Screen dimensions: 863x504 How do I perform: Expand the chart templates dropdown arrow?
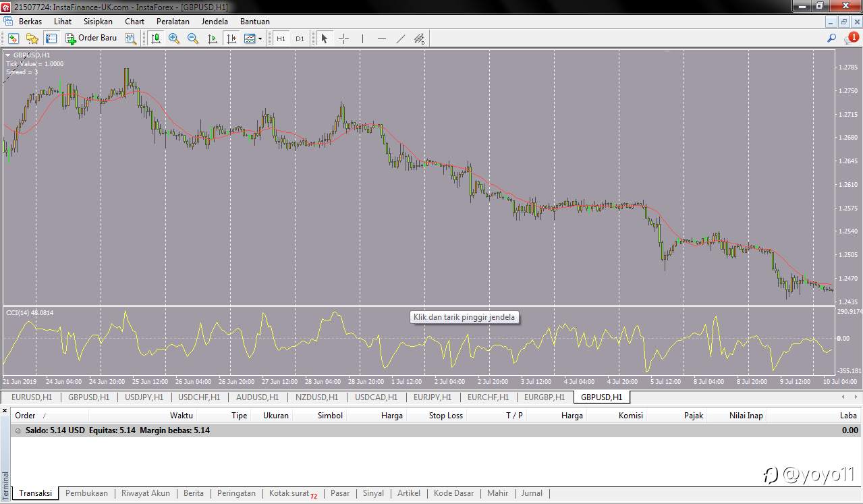click(x=260, y=39)
